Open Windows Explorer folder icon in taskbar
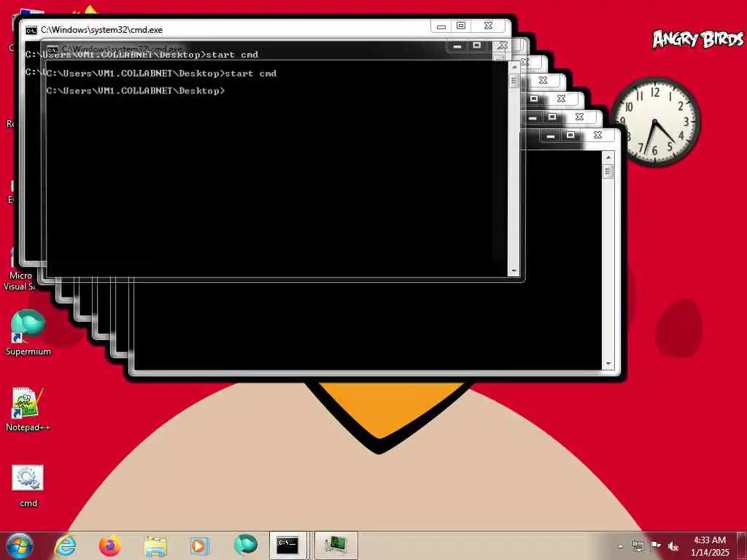 (x=155, y=546)
